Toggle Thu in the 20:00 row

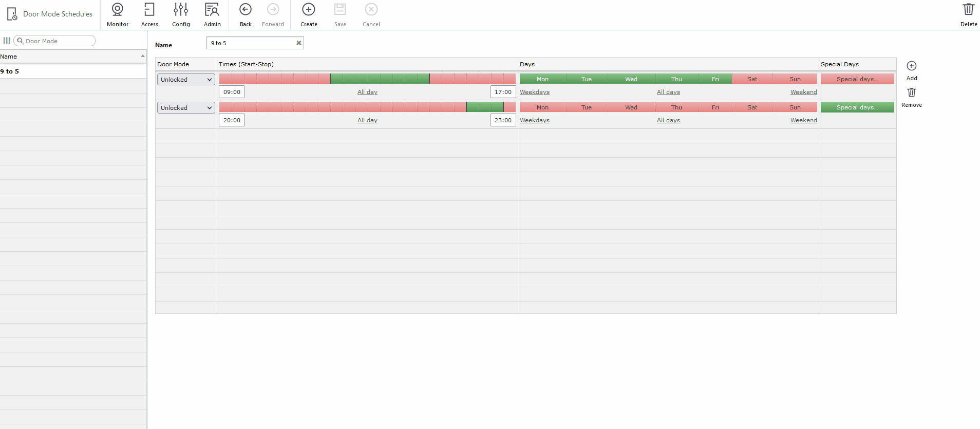point(676,107)
